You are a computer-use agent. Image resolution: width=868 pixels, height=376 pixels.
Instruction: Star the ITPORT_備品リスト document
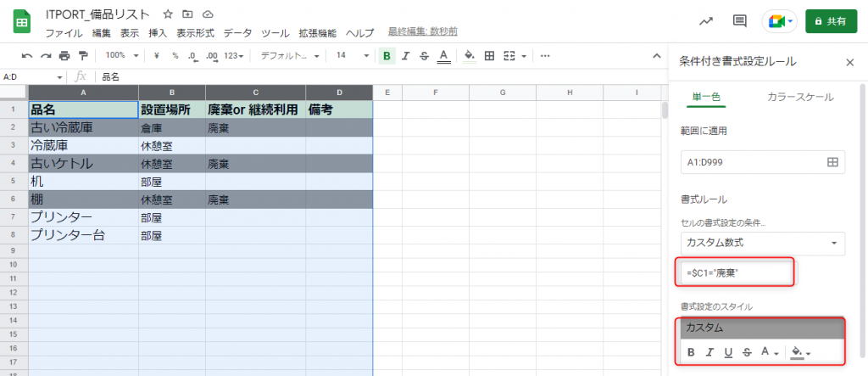click(x=167, y=14)
